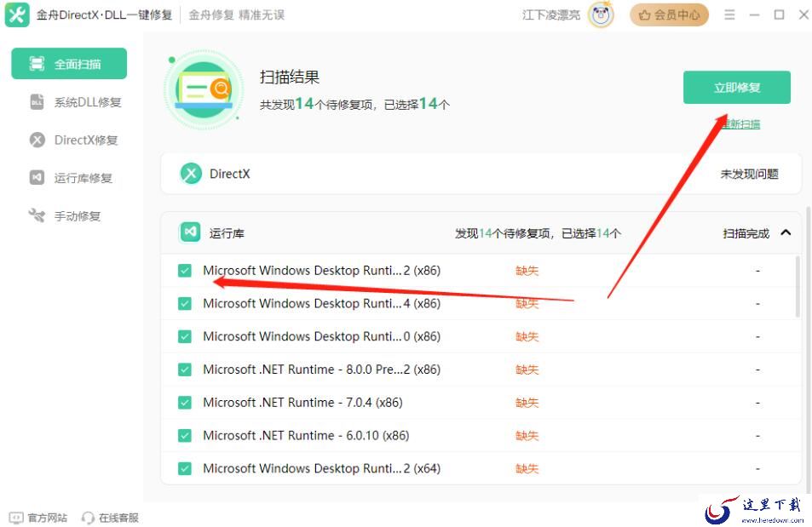The height and width of the screenshot is (527, 812).
Task: Open the hamburger menu icon
Action: point(729,15)
